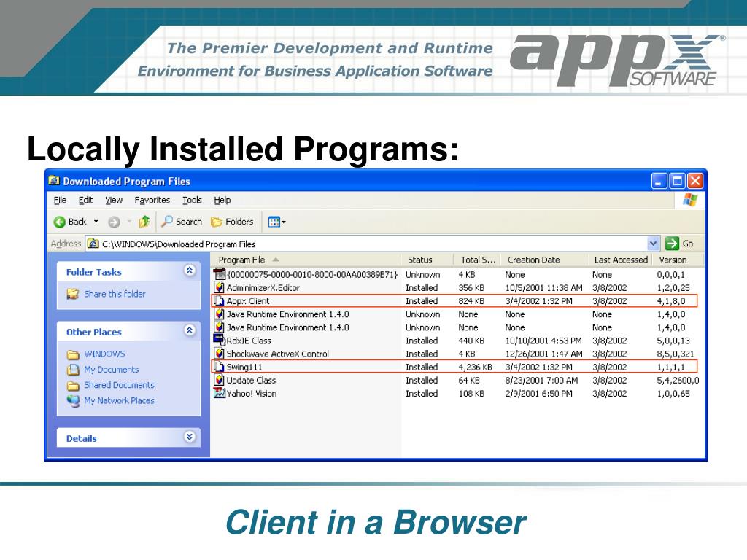Select the Appx Client row name
This screenshot has height=560, width=747.
[248, 301]
